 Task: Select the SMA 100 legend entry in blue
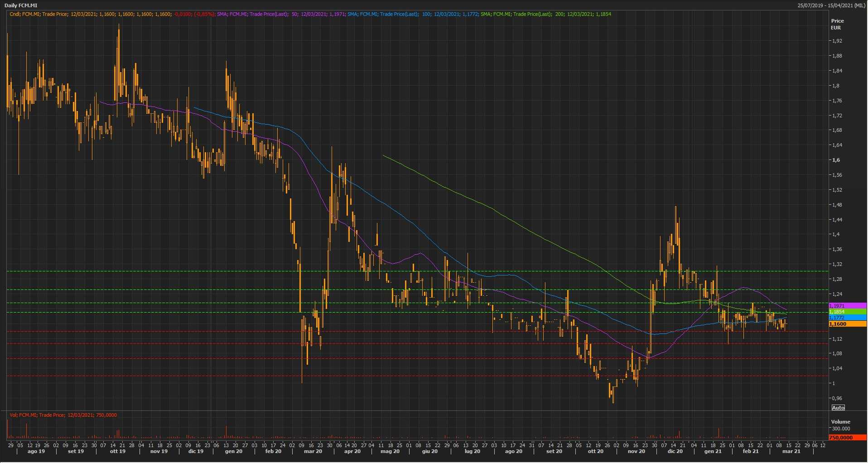click(413, 14)
